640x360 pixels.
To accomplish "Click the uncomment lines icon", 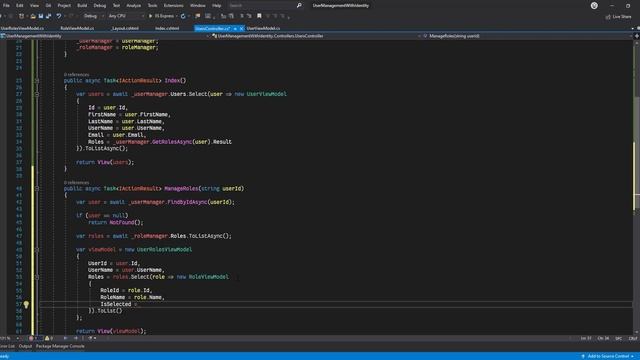I will (249, 16).
